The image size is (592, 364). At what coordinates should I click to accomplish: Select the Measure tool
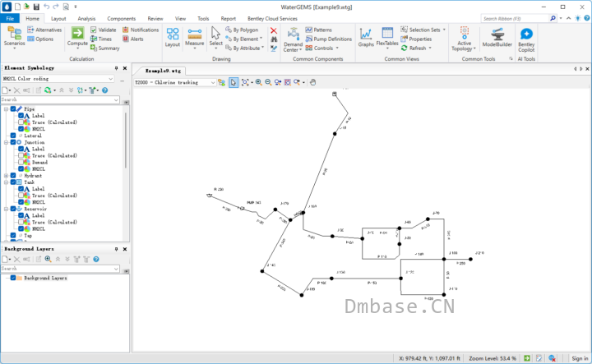pos(194,37)
